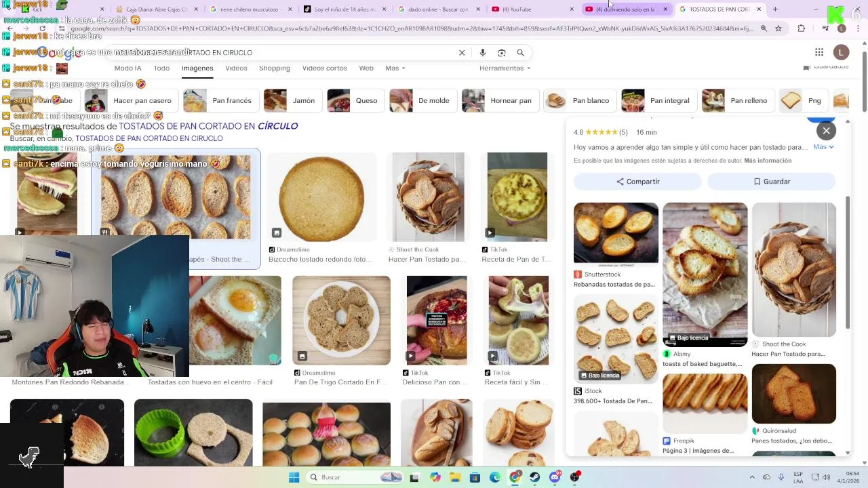Switch to Chrome in the taskbar
This screenshot has height=488, width=868.
point(515,477)
